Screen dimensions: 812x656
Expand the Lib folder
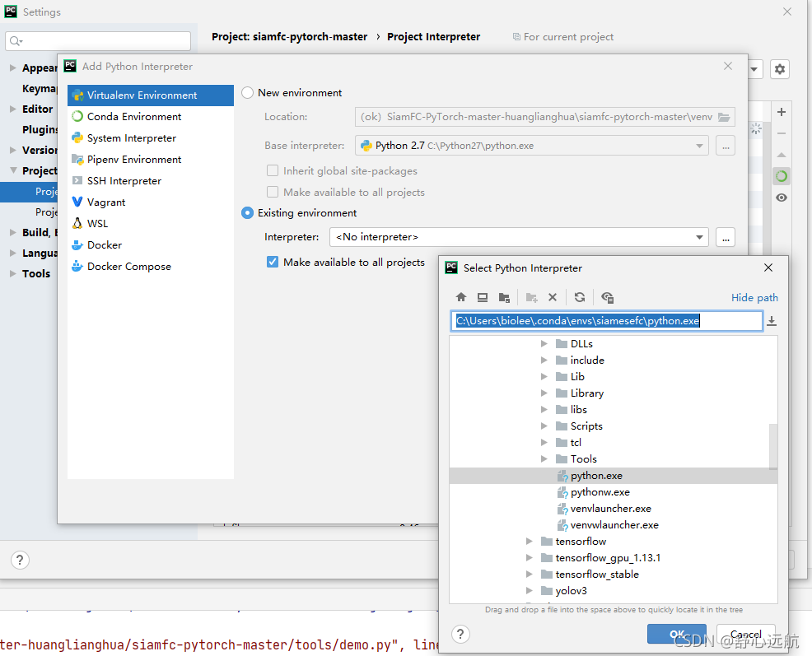click(x=544, y=376)
